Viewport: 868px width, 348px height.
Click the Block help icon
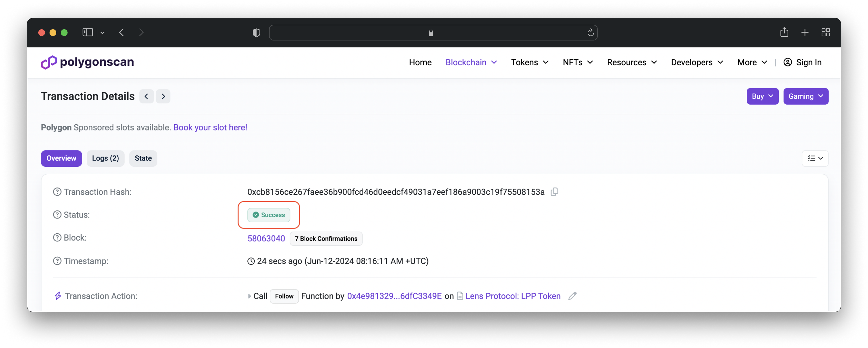pos(57,238)
